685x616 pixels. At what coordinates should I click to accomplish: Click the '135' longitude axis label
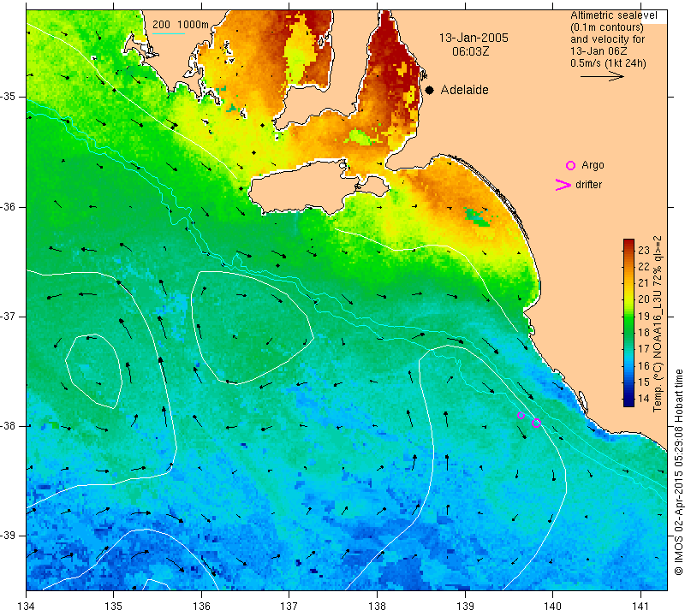click(x=114, y=607)
